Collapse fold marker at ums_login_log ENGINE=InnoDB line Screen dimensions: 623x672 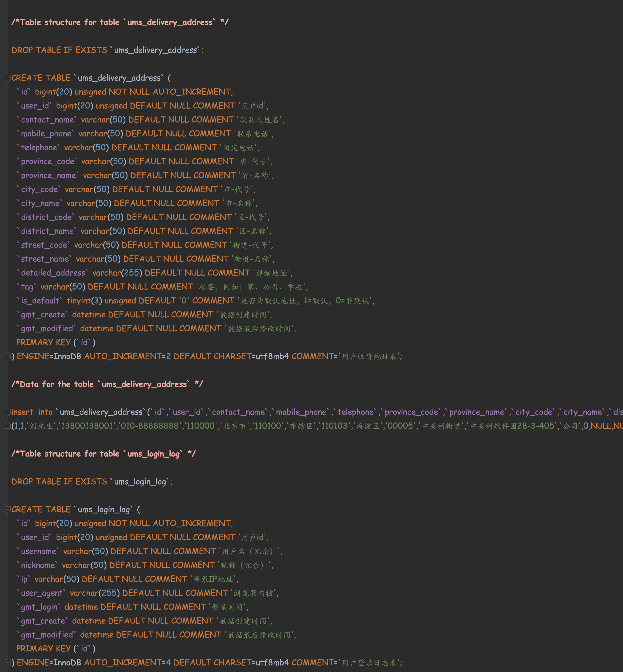pyautogui.click(x=8, y=662)
